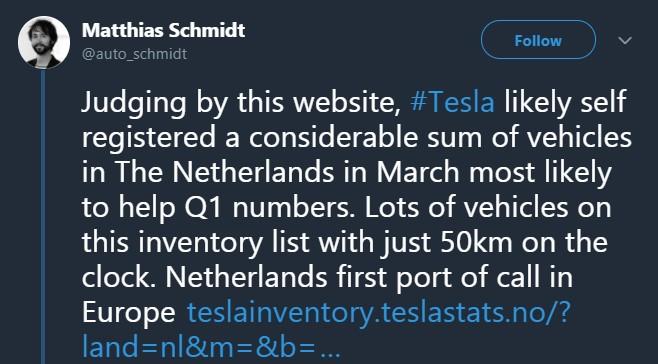The image size is (658, 364).
Task: Click the phrase "likely self" after the hashtag
Action: coord(565,102)
